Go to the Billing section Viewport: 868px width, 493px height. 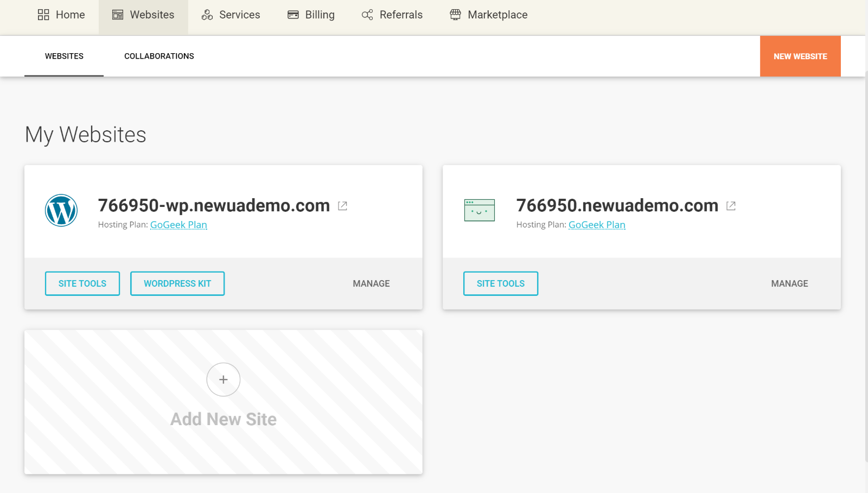tap(311, 15)
